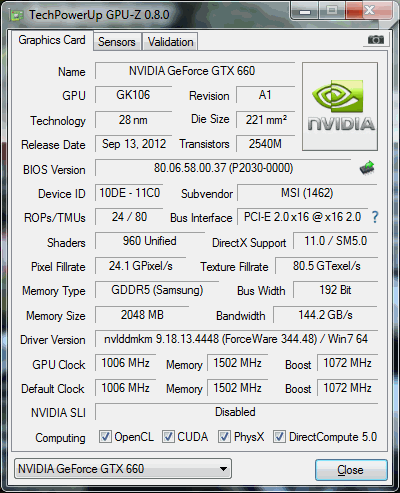Click the Driver Version nvlddmkm field

tap(236, 339)
